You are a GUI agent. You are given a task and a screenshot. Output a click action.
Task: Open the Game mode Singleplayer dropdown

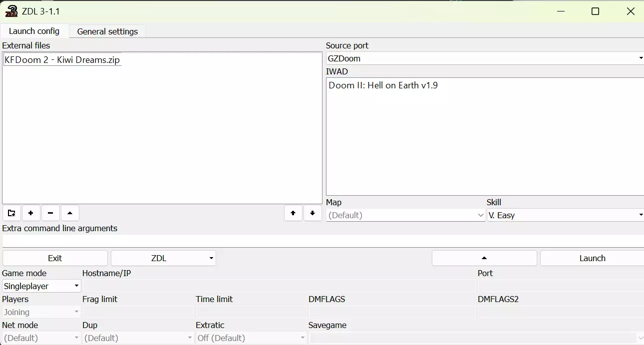(41, 286)
